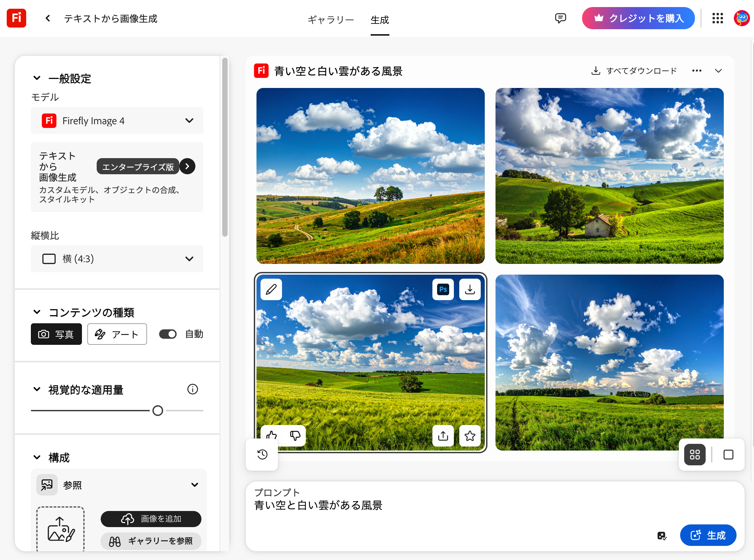This screenshot has width=754, height=560.
Task: Click the pencil edit icon on selected image
Action: (x=271, y=289)
